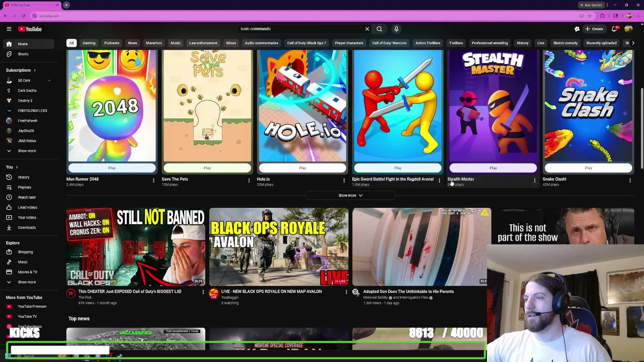Open Your videos in the sidebar
This screenshot has width=644, height=362.
pyautogui.click(x=29, y=217)
